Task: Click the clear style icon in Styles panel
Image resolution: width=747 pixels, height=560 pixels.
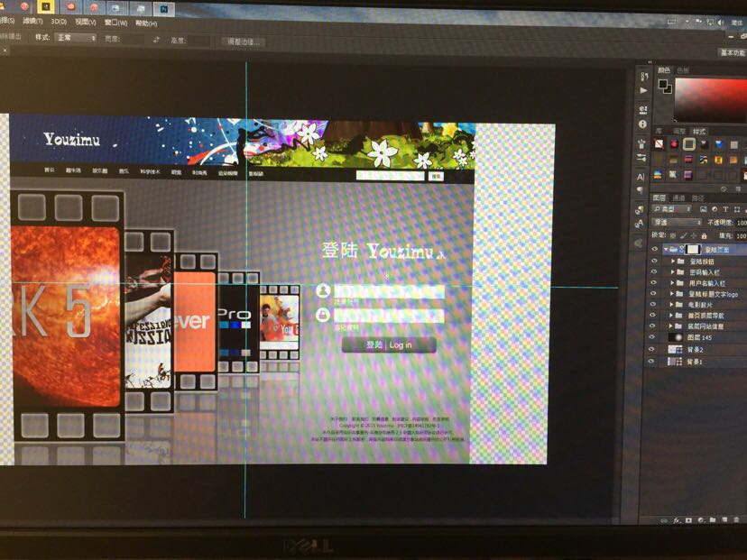Action: point(659,143)
